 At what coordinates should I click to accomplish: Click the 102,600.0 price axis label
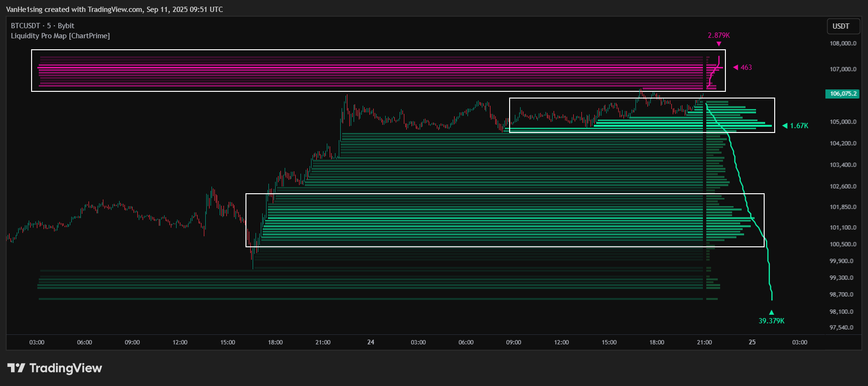843,187
